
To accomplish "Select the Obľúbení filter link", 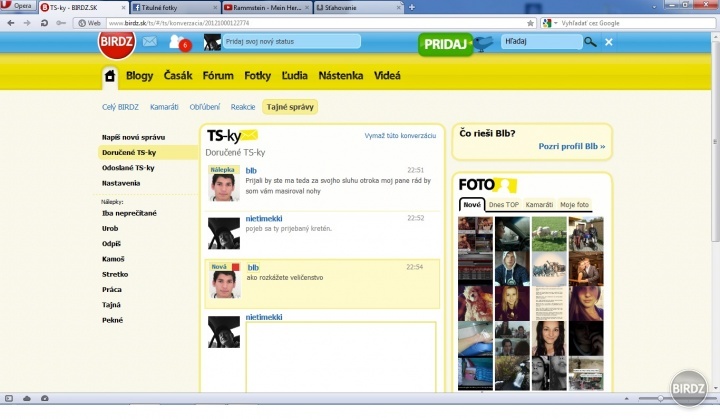I will click(x=205, y=107).
